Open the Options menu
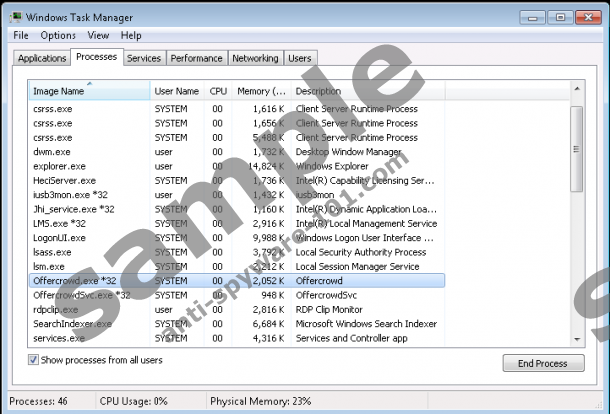The width and height of the screenshot is (610, 414). [x=58, y=36]
